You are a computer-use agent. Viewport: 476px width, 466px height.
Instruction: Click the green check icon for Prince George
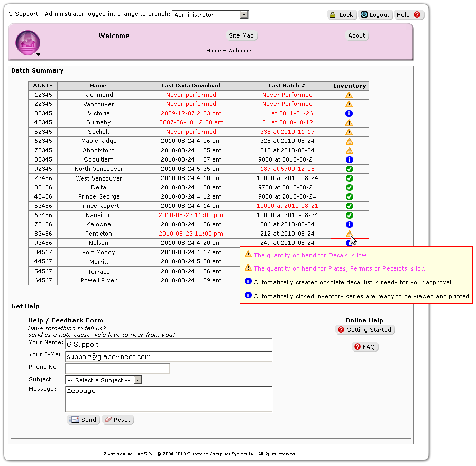click(350, 196)
